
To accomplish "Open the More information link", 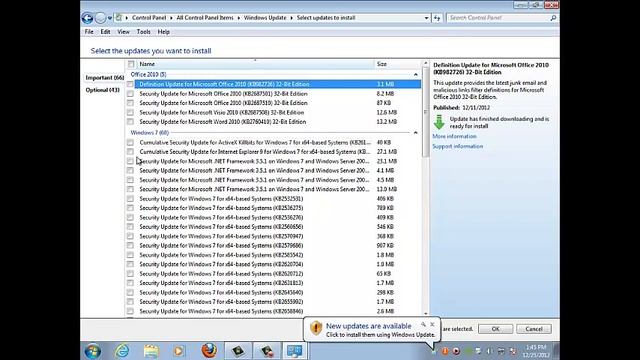I will click(454, 136).
